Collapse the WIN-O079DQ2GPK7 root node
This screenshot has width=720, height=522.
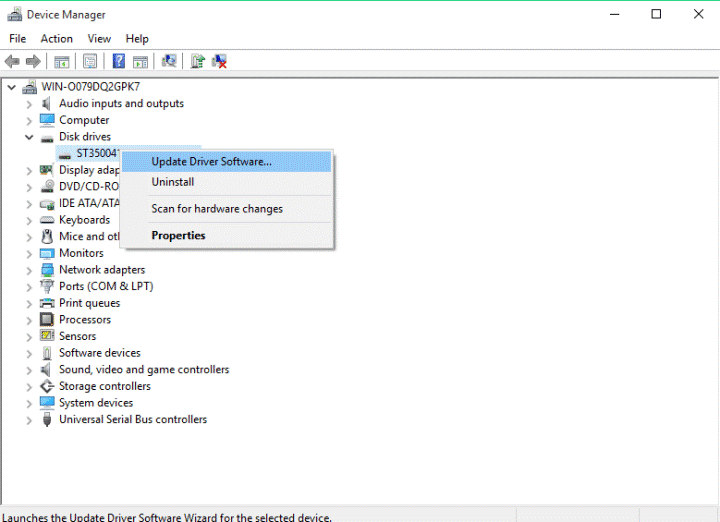click(x=12, y=87)
